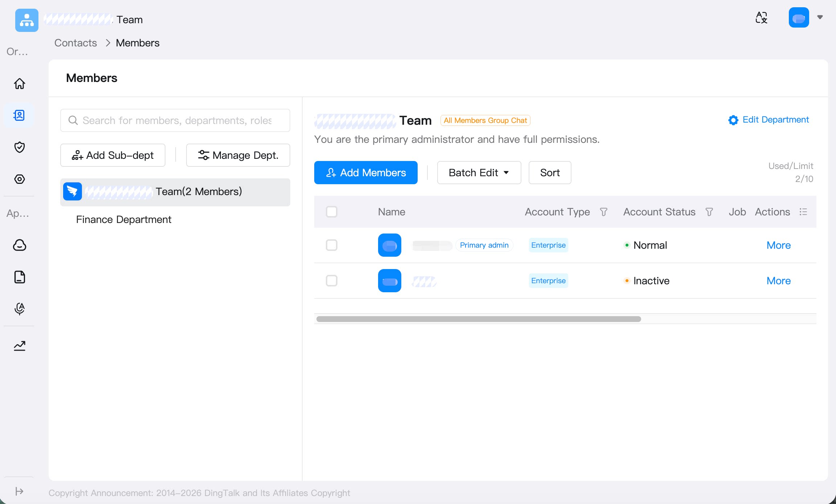
Task: Click the column settings list icon
Action: click(803, 212)
